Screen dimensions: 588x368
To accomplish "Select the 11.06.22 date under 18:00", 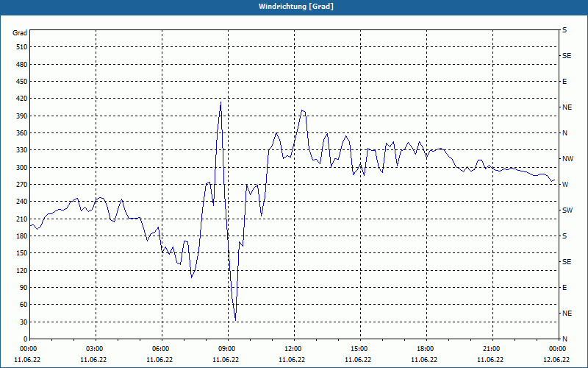I will click(x=424, y=359).
